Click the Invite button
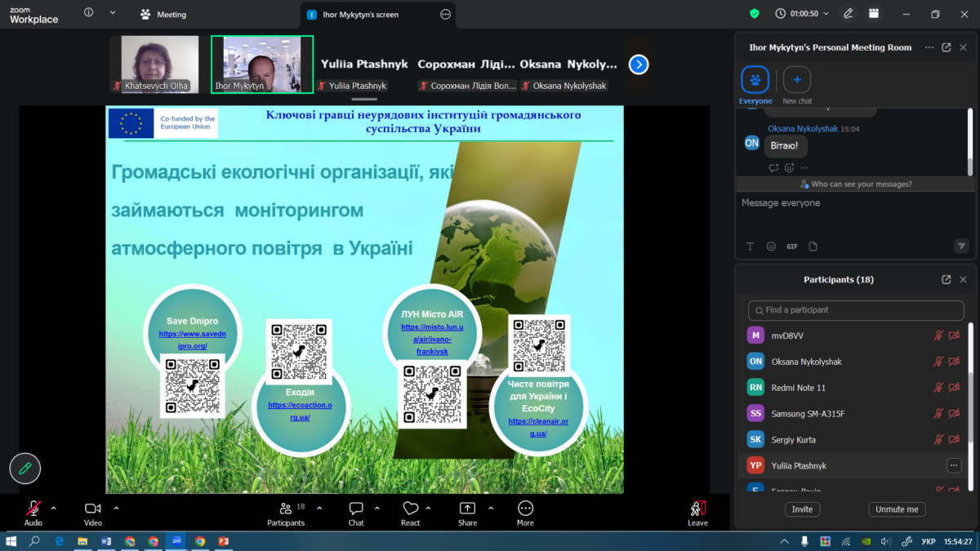The width and height of the screenshot is (980, 551). [x=803, y=509]
